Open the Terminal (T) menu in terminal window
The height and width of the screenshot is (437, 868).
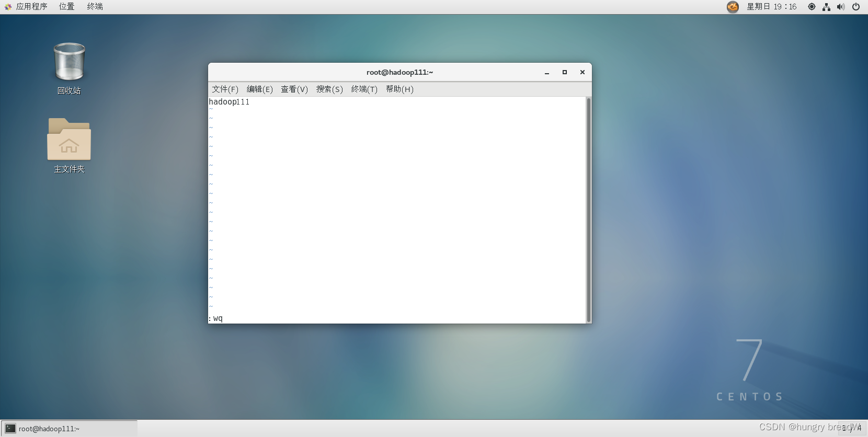pos(364,89)
